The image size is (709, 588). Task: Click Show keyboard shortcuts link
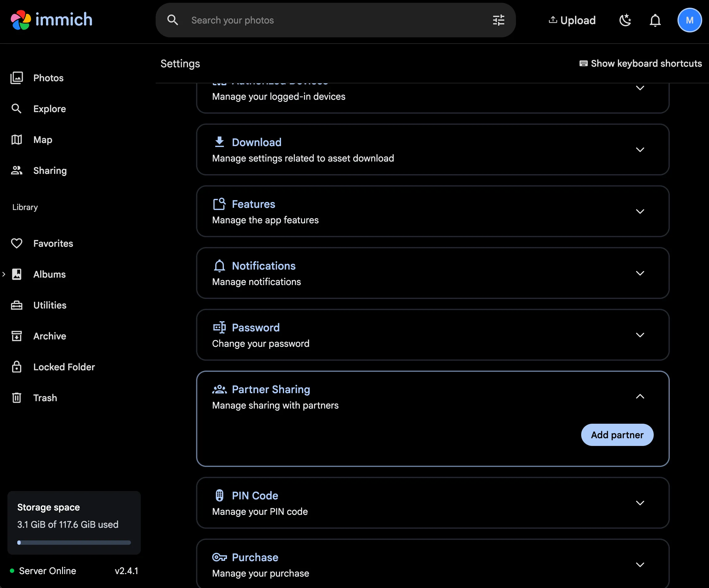tap(640, 64)
